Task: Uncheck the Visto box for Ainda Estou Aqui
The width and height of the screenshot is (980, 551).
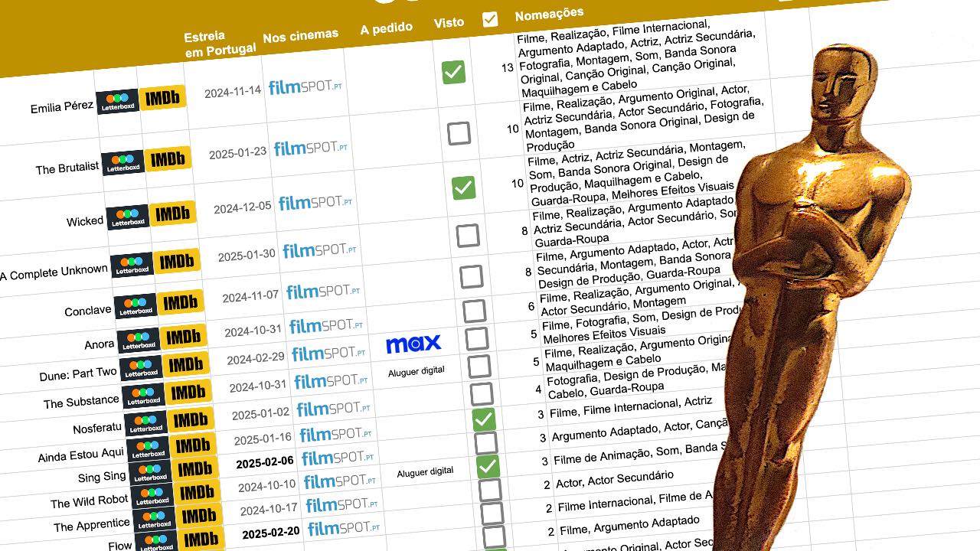Action: click(484, 419)
